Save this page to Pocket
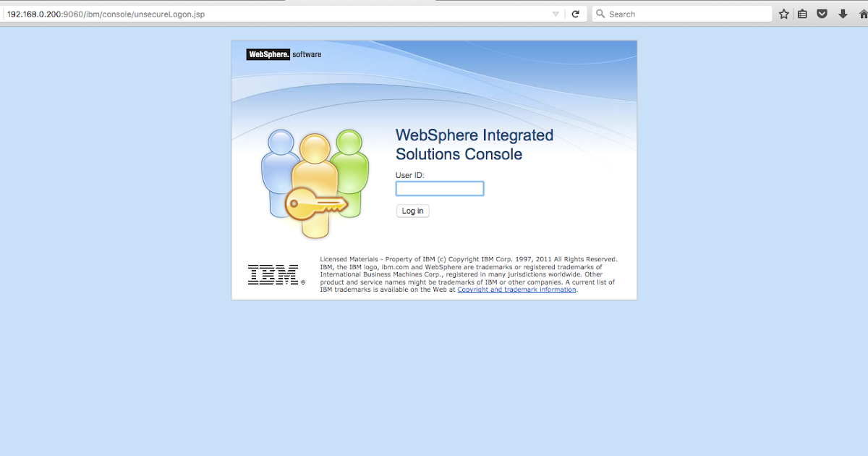The width and height of the screenshot is (868, 456). pyautogui.click(x=822, y=13)
